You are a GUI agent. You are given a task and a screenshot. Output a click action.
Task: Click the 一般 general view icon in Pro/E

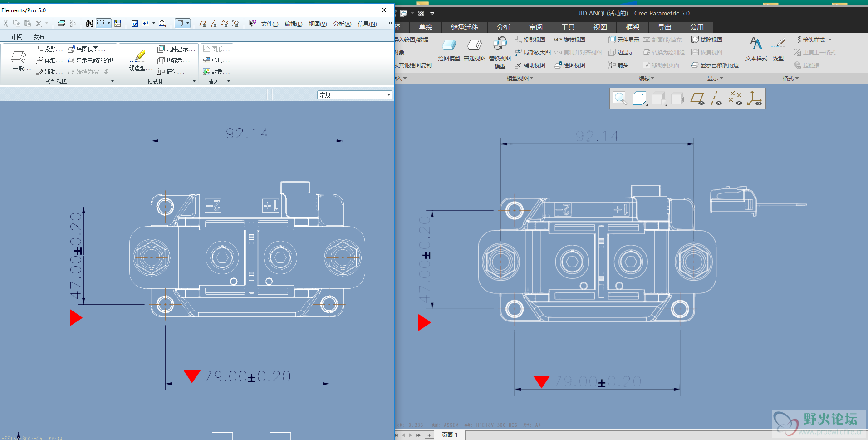pyautogui.click(x=19, y=58)
